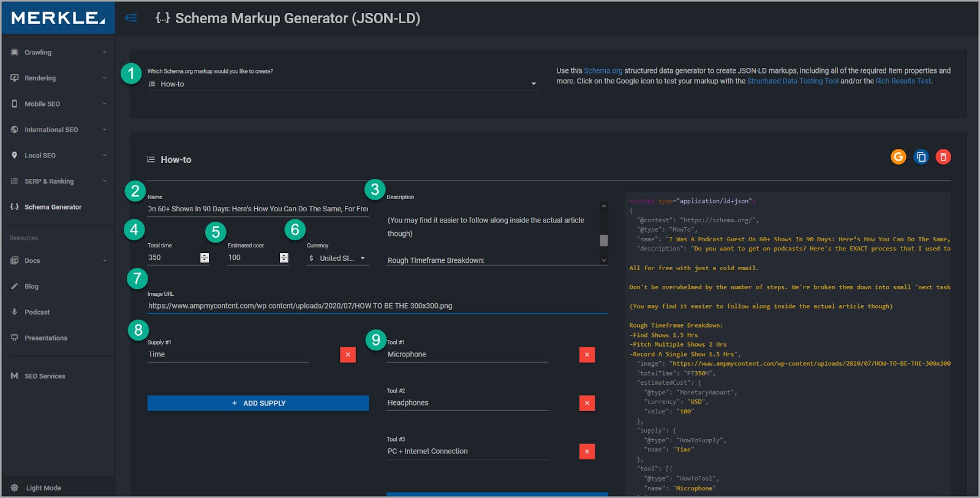Open the Currency dropdown
The height and width of the screenshot is (498, 980).
tap(337, 258)
